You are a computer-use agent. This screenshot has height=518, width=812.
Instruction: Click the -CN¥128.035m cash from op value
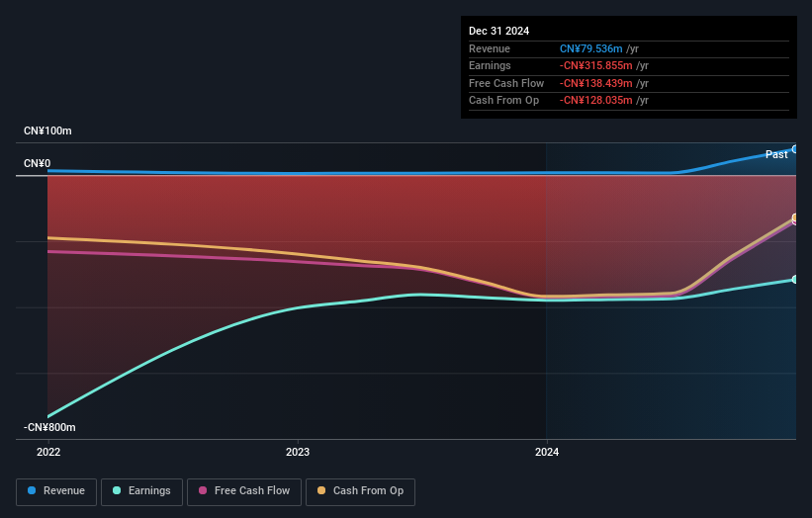pos(595,101)
